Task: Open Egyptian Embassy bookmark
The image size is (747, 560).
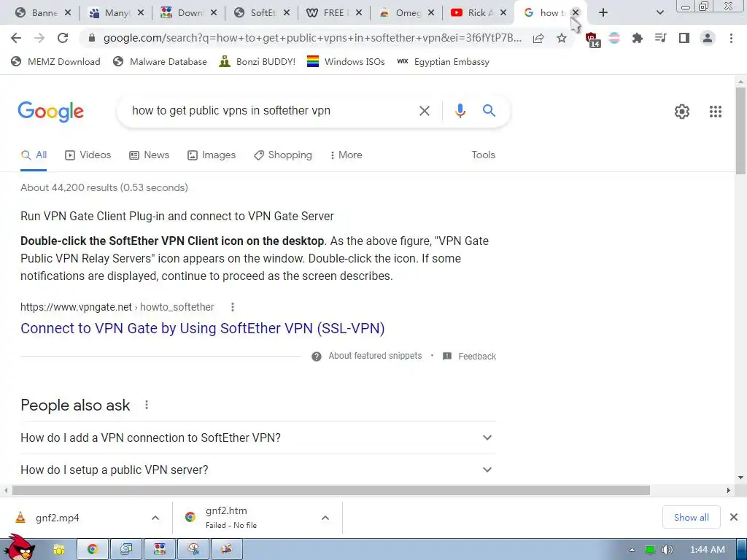Action: (x=443, y=62)
